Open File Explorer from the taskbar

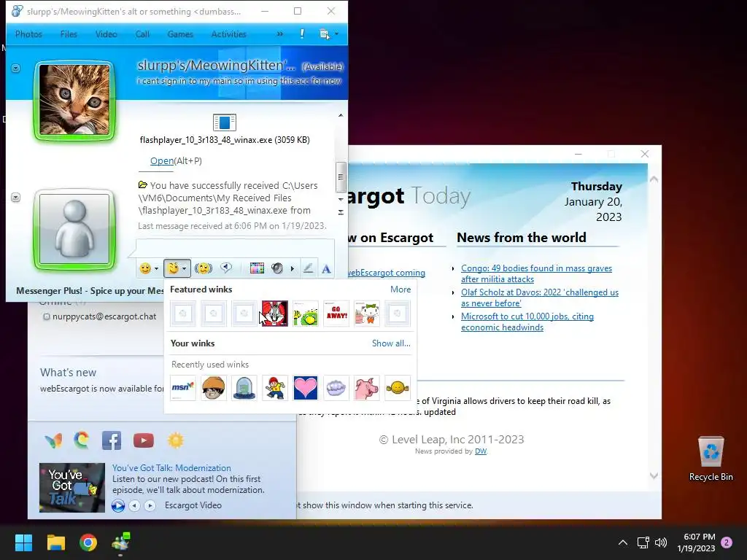56,542
